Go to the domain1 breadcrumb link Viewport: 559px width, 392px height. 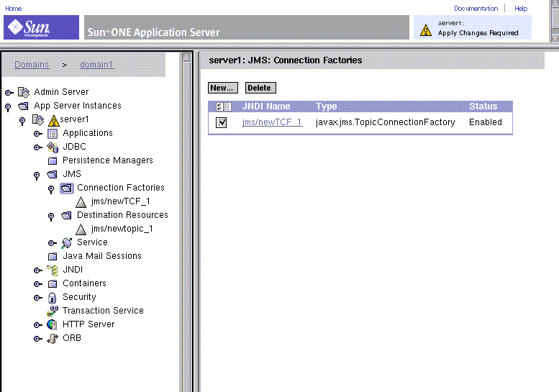pyautogui.click(x=96, y=65)
